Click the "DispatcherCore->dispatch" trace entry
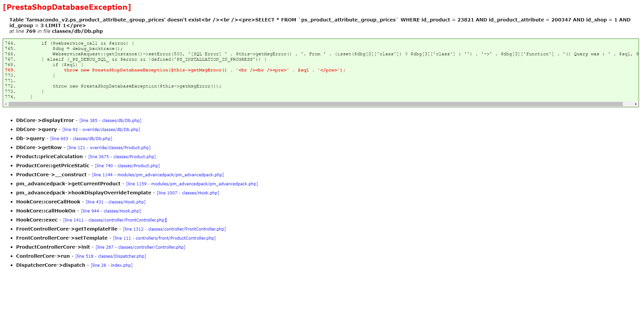This screenshot has height=312, width=644. (51, 265)
